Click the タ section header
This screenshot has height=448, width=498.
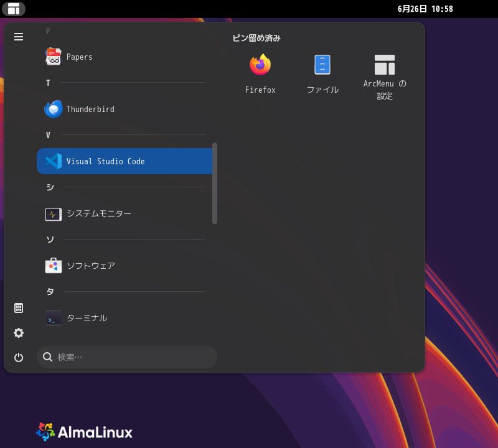pos(50,291)
